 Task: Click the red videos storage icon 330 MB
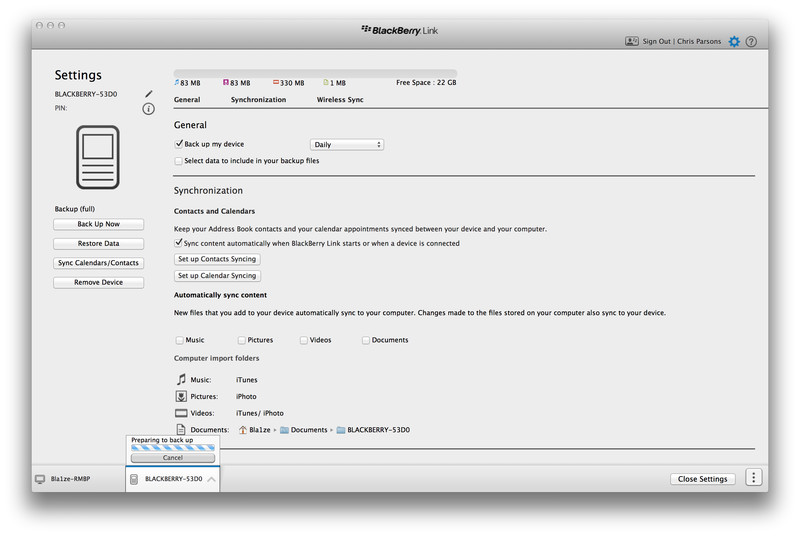point(276,82)
